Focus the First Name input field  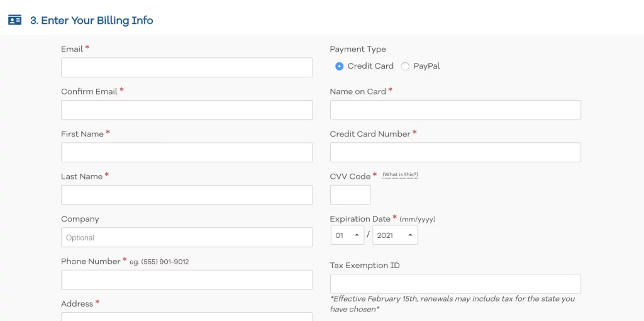(187, 152)
